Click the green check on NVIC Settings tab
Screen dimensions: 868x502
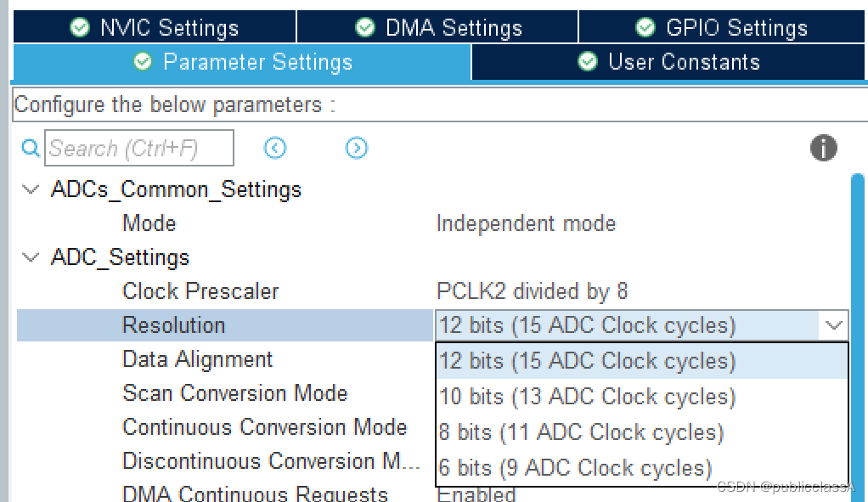79,27
